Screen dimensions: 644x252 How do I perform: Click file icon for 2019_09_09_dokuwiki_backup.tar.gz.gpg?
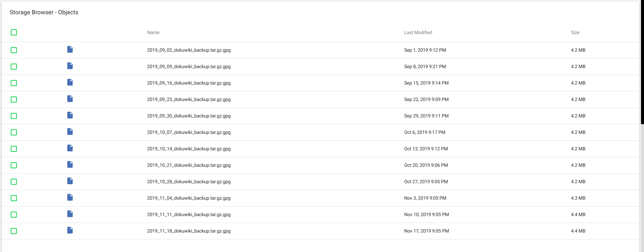70,66
